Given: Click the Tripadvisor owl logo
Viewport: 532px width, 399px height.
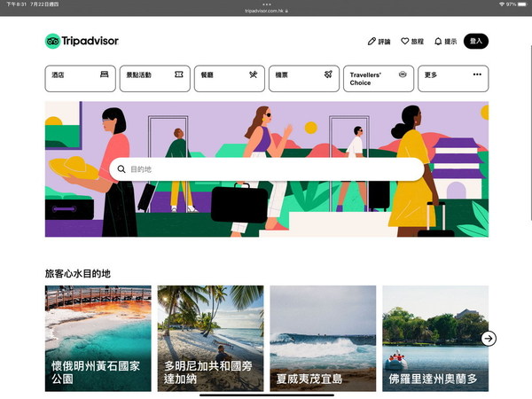Looking at the screenshot, I should click(52, 41).
